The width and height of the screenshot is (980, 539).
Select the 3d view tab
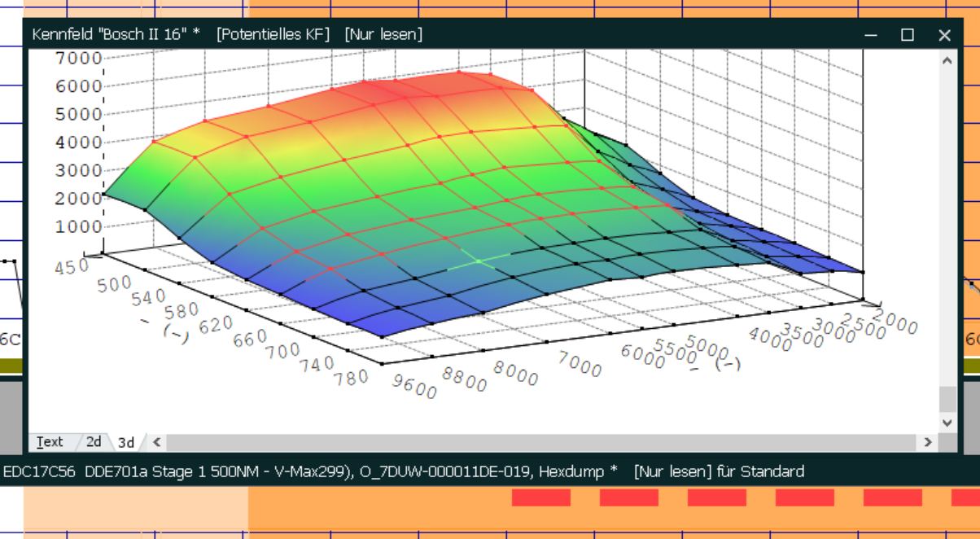pyautogui.click(x=125, y=442)
